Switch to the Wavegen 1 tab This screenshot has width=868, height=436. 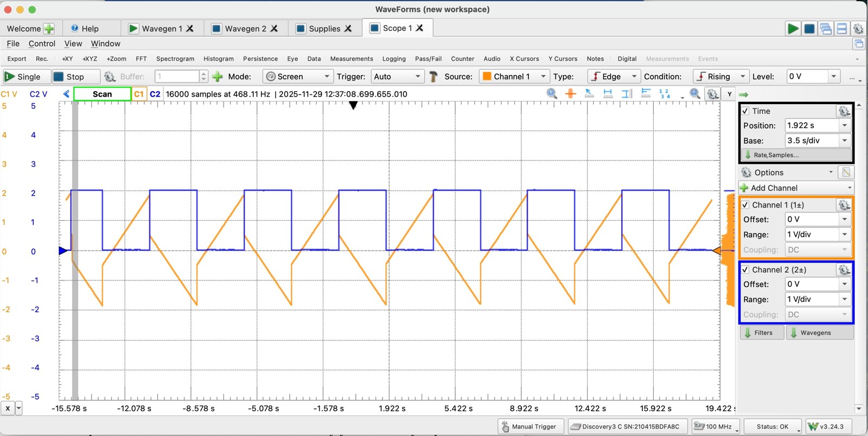coord(162,29)
